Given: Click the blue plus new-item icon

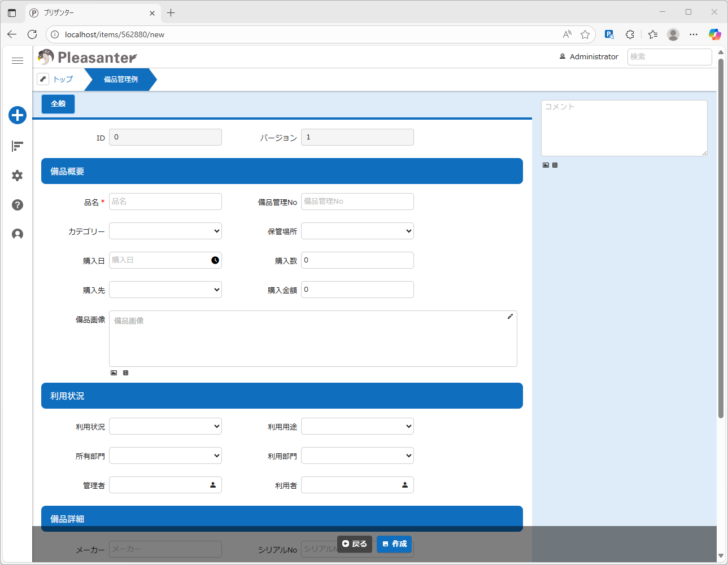Looking at the screenshot, I should (18, 115).
